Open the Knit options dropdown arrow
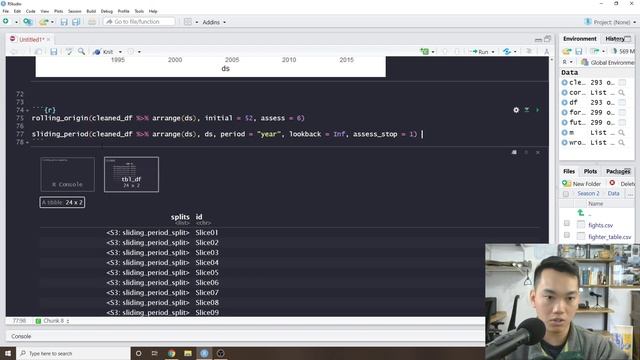640x360 pixels. [x=120, y=52]
